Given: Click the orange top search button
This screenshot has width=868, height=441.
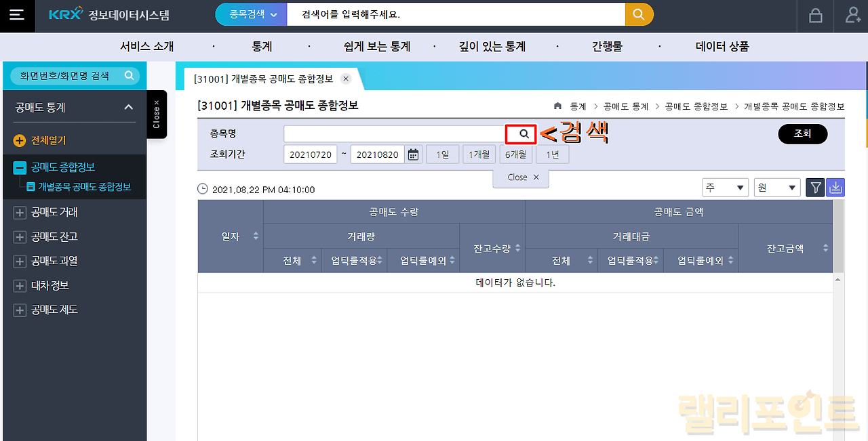Looking at the screenshot, I should 639,14.
